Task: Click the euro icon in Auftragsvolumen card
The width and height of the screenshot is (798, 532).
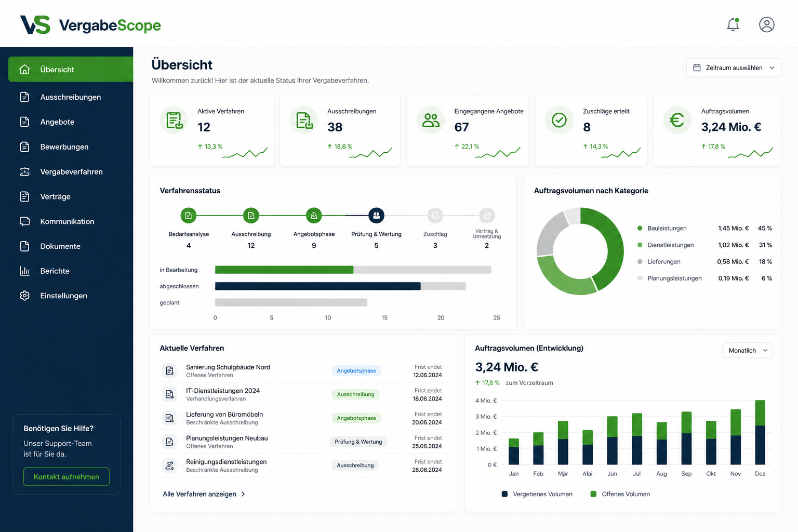Action: 677,120
